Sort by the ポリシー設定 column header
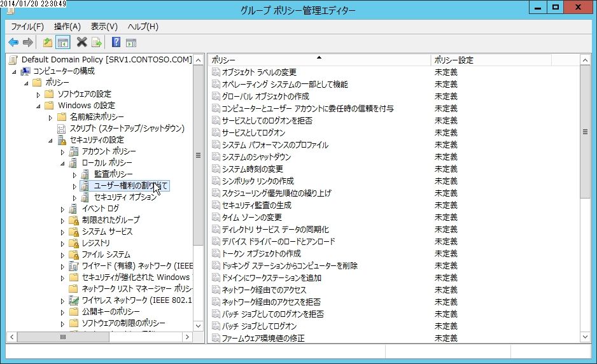The height and width of the screenshot is (364, 597). coord(490,60)
